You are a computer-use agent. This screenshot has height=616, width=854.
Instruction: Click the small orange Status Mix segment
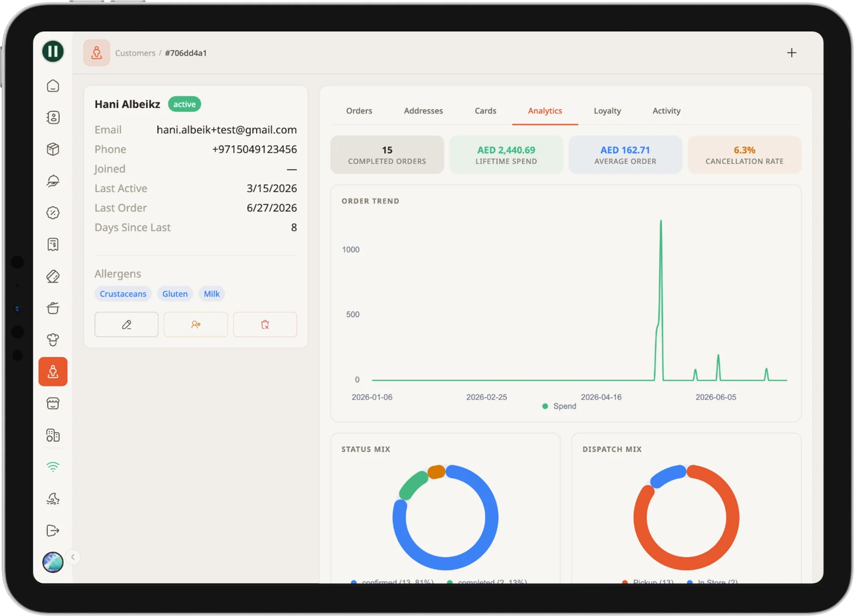pyautogui.click(x=436, y=472)
